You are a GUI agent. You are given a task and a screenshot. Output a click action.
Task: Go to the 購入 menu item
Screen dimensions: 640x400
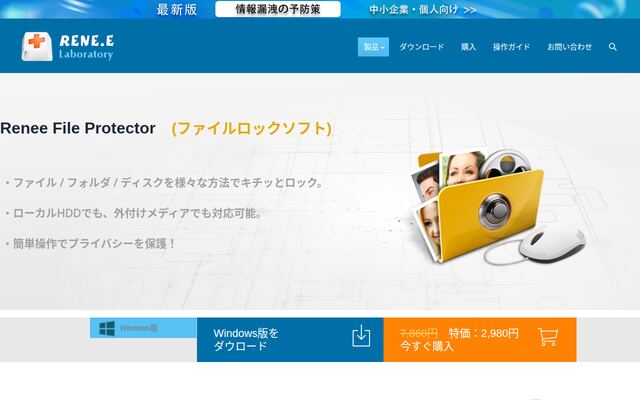[469, 47]
